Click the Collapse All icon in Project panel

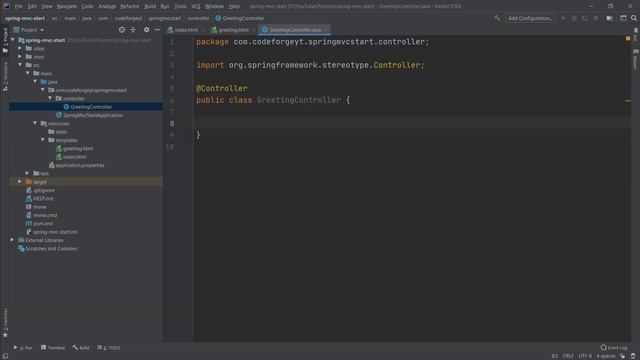[x=133, y=30]
